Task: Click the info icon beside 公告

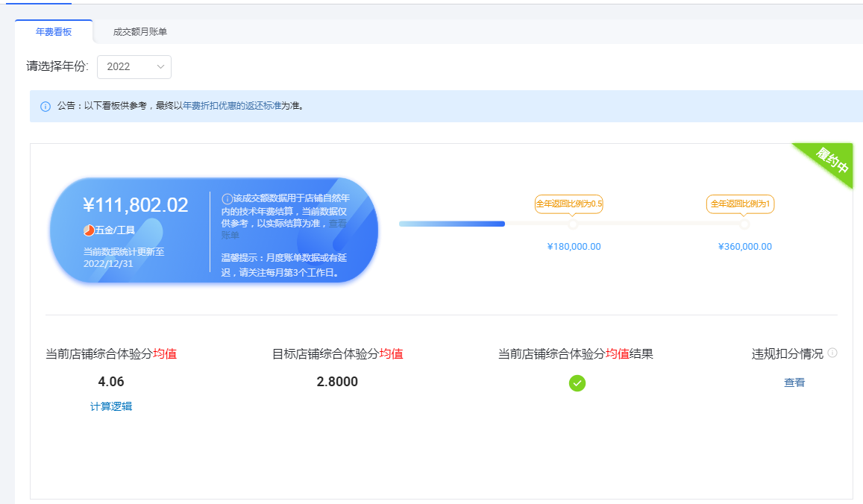Action: 45,106
